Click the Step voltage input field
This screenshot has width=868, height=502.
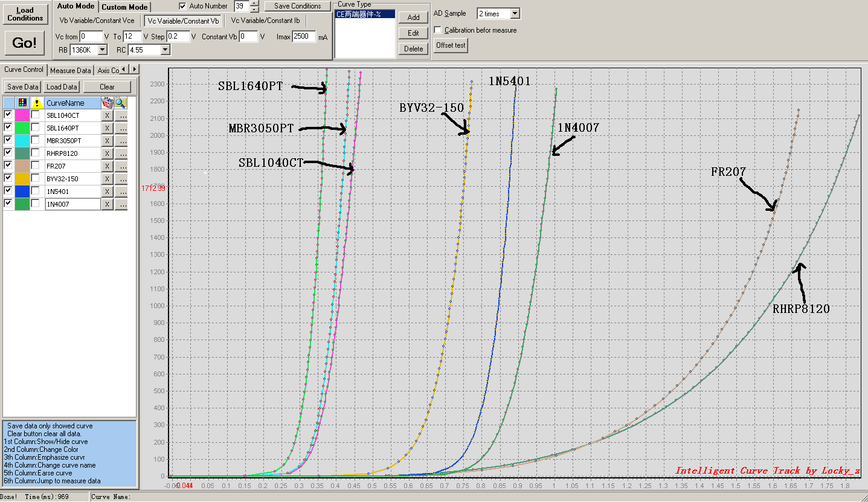tap(178, 37)
